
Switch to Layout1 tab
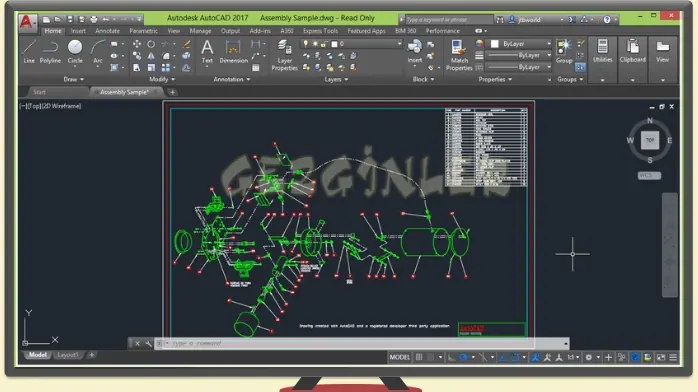[x=68, y=355]
